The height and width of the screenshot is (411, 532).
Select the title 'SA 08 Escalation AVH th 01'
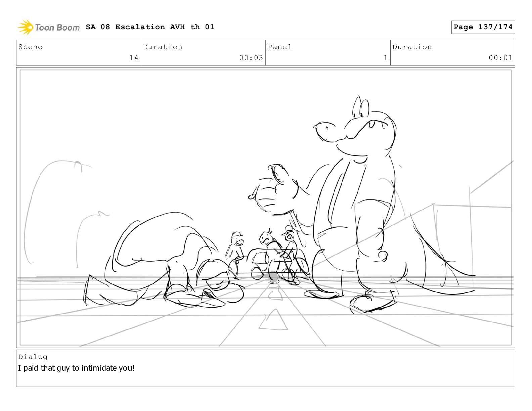[150, 27]
